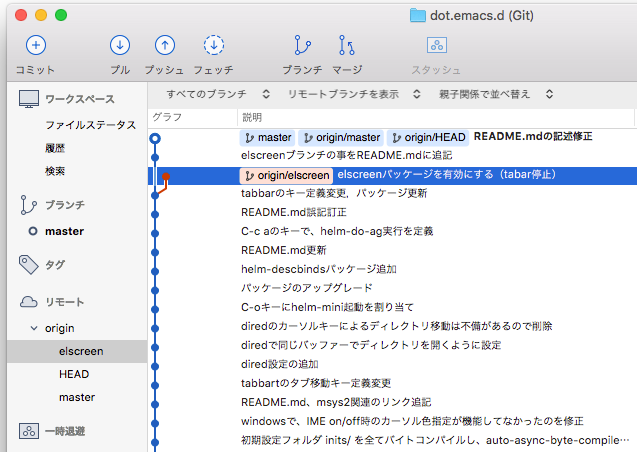Viewport: 637px width, 452px height.
Task: Select commit dired設定の追加
Action: (x=280, y=364)
